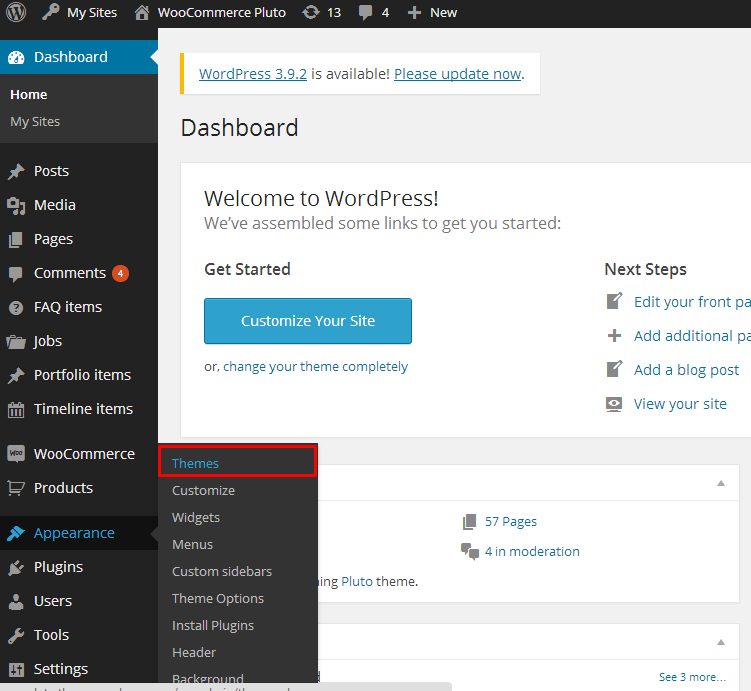Open the comments bubble icon in admin bar
Viewport: 751px width, 691px height.
[x=365, y=13]
